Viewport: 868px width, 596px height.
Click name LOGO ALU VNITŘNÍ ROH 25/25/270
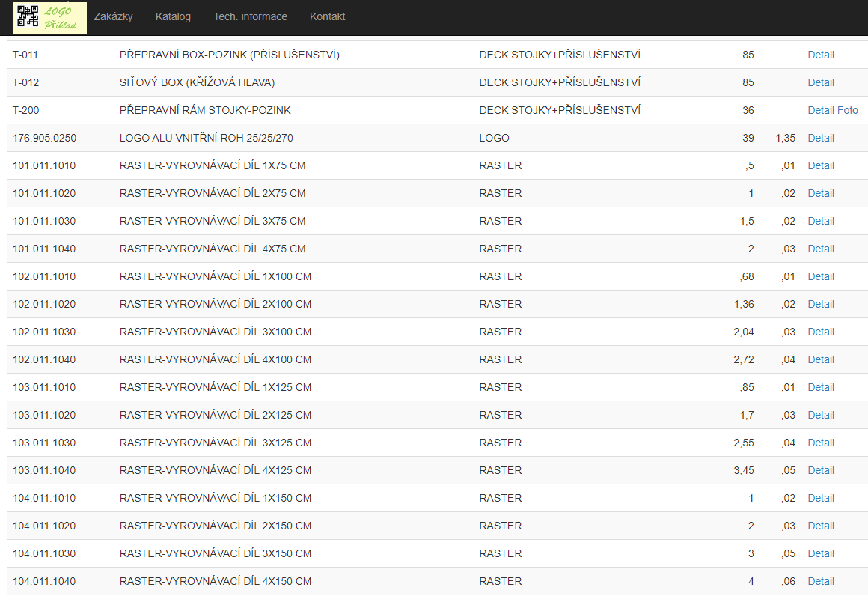[x=207, y=138]
